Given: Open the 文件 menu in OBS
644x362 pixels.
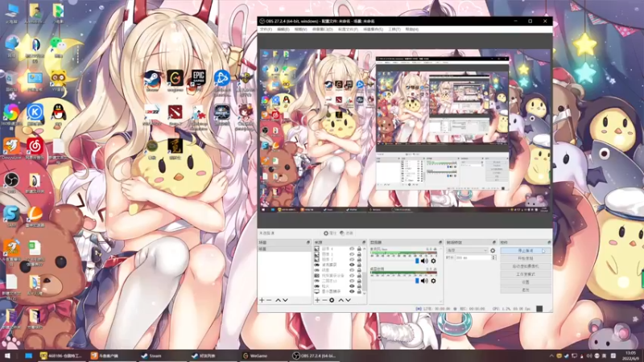Looking at the screenshot, I should click(266, 30).
